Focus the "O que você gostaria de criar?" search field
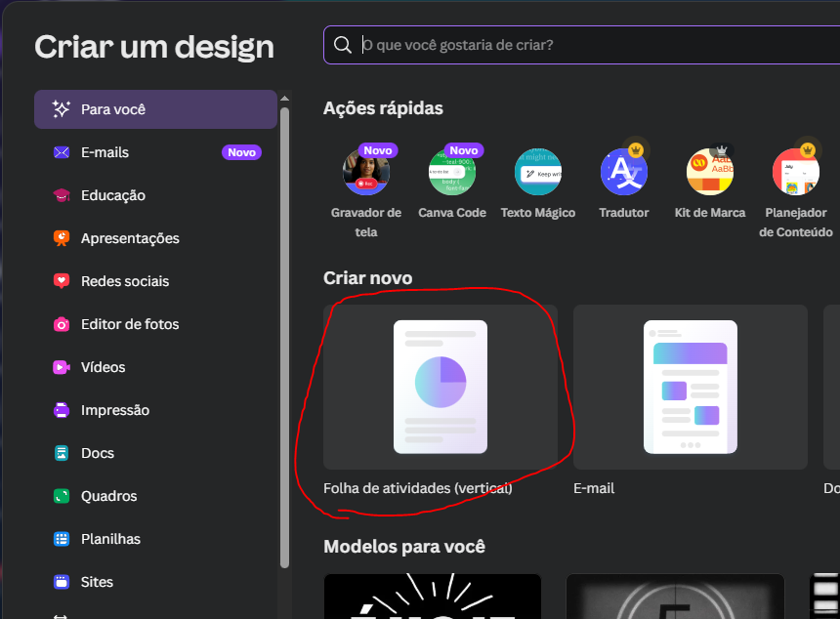The width and height of the screenshot is (840, 619). tap(586, 45)
